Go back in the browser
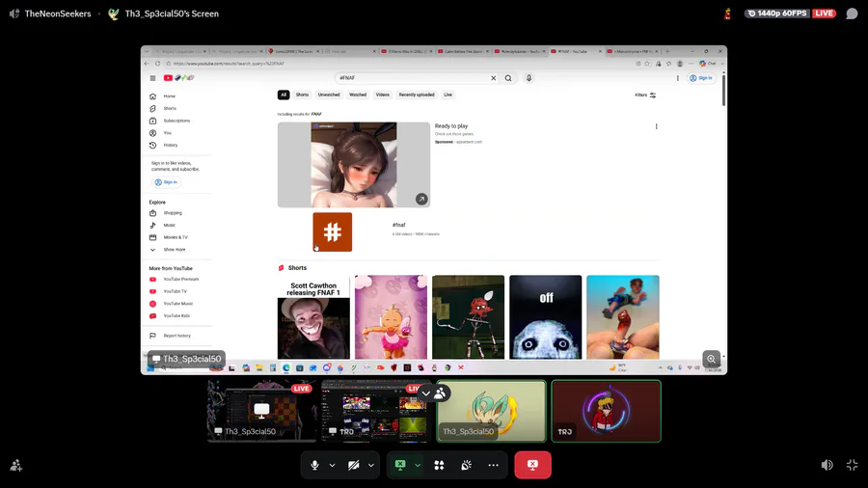This screenshot has height=488, width=868. click(147, 64)
